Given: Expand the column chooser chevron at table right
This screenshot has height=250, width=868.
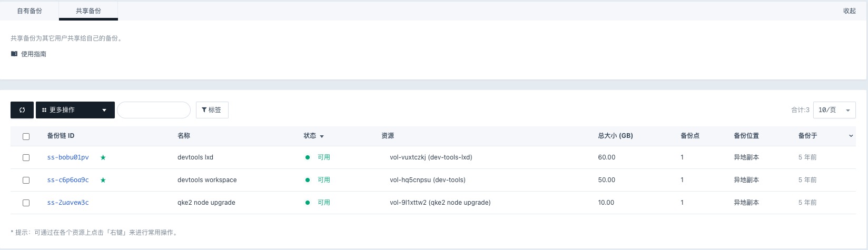Looking at the screenshot, I should tap(851, 136).
